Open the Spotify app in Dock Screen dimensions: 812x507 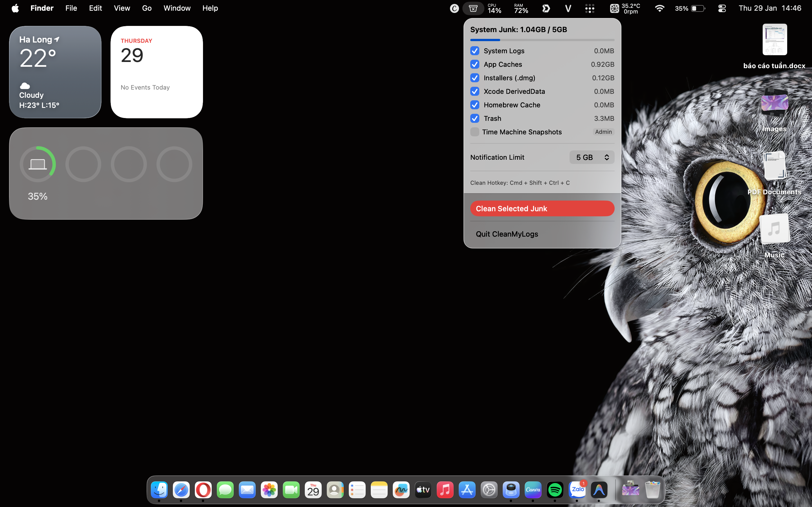click(555, 490)
